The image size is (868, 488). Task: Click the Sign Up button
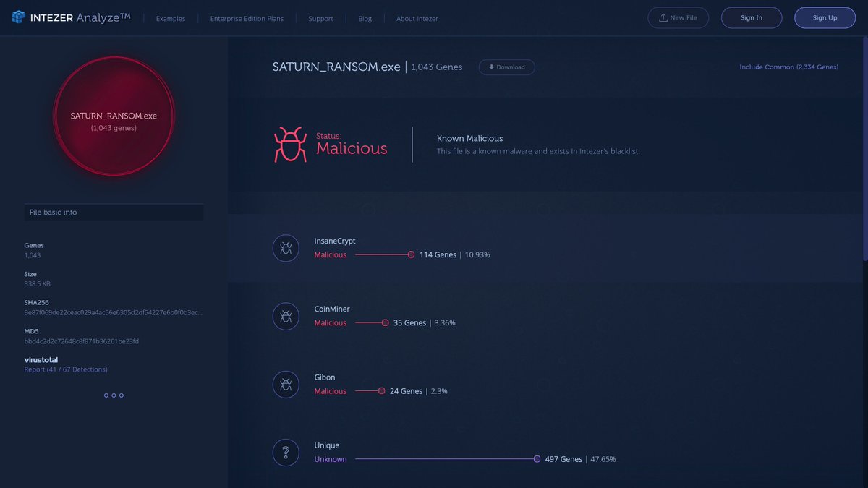click(x=825, y=17)
